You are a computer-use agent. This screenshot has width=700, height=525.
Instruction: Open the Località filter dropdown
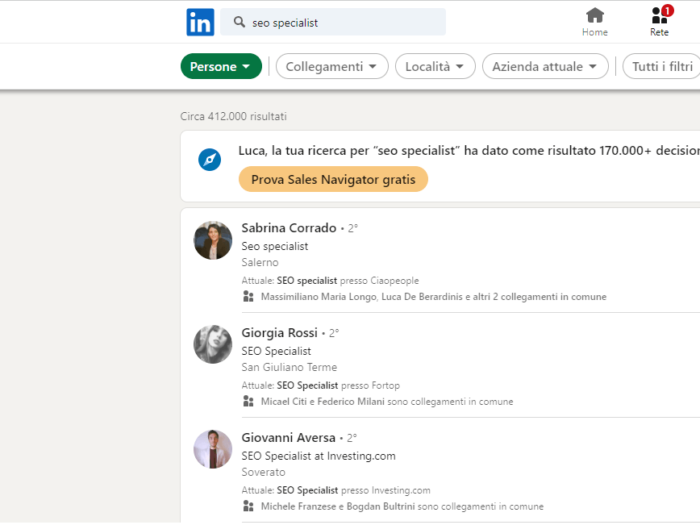click(x=435, y=67)
